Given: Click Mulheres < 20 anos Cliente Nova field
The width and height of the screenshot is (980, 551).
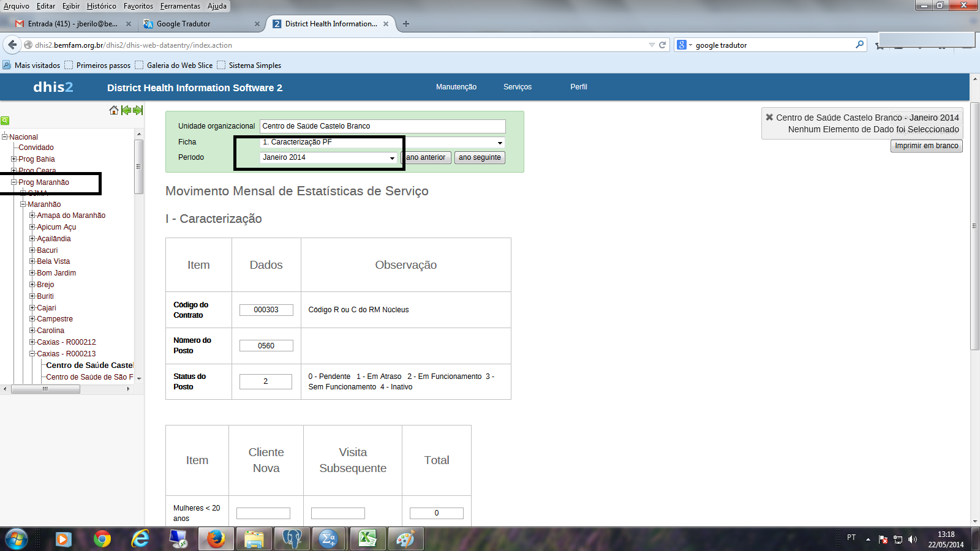Looking at the screenshot, I should [x=263, y=513].
